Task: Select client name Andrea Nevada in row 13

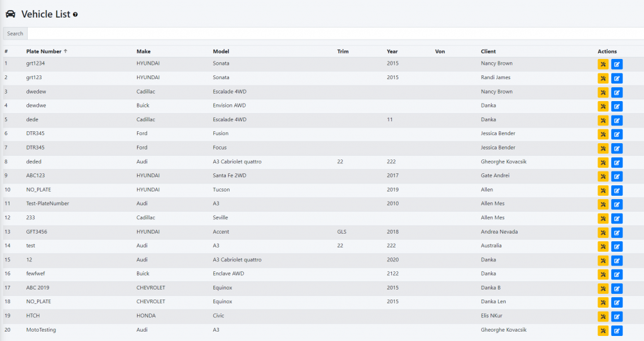Action: (499, 232)
